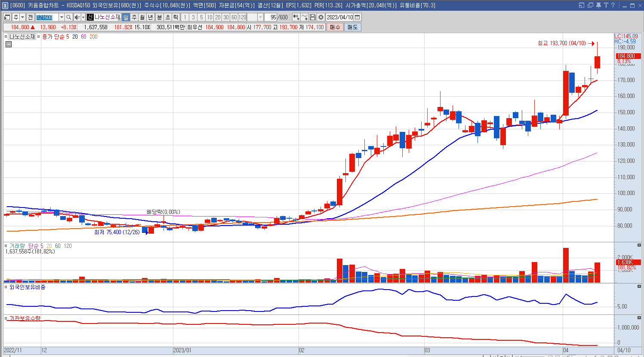
Task: Close the volume panel with its x icon
Action: click(639, 245)
